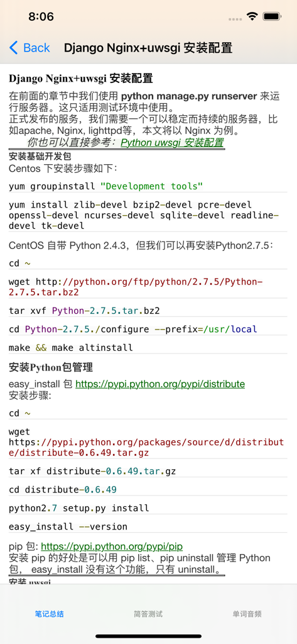Open the Python uwsgi 安装配置 link
This screenshot has height=644, width=297.
pyautogui.click(x=172, y=143)
